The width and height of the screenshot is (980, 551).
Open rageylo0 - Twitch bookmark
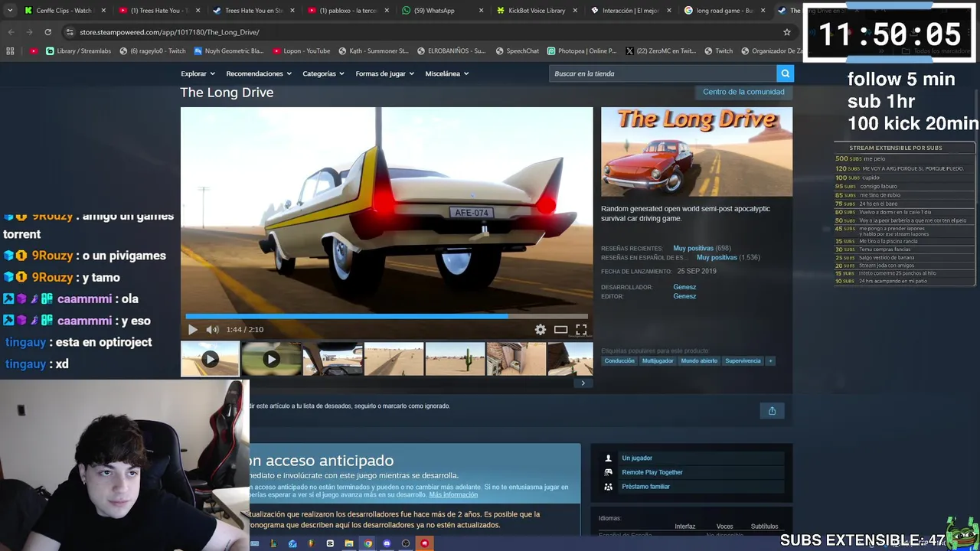pyautogui.click(x=152, y=51)
